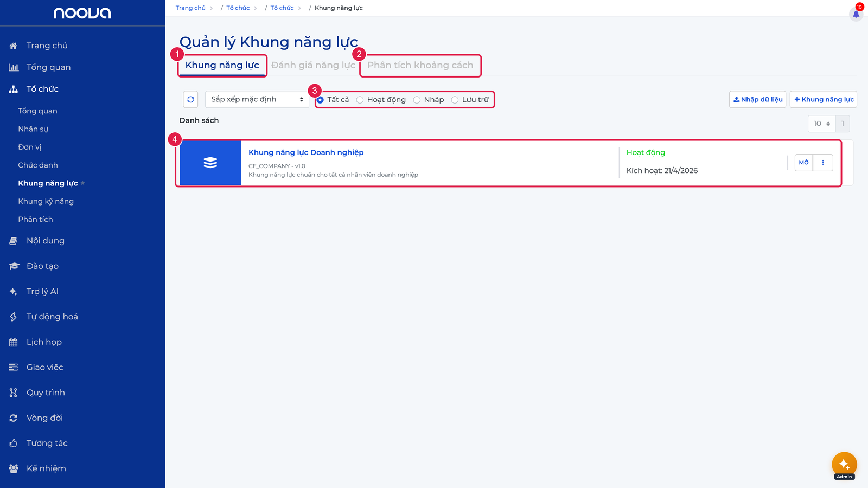Screen dimensions: 868x488
Task: Open the page size dropdown showing 10
Action: (x=821, y=124)
